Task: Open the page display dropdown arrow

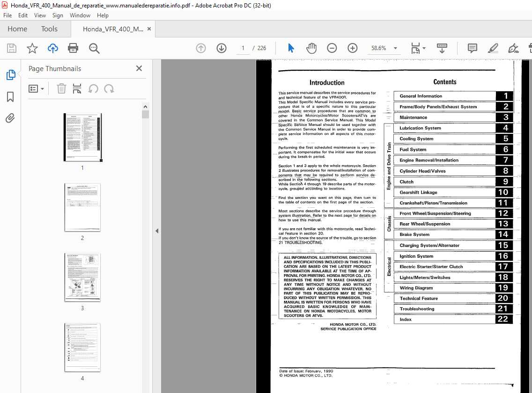Action: point(423,48)
